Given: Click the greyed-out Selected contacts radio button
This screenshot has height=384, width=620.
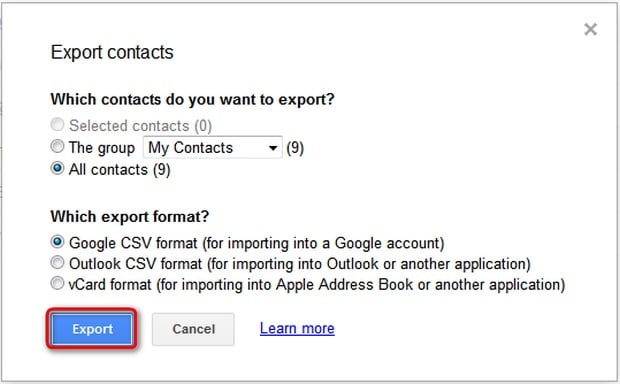Looking at the screenshot, I should (57, 124).
